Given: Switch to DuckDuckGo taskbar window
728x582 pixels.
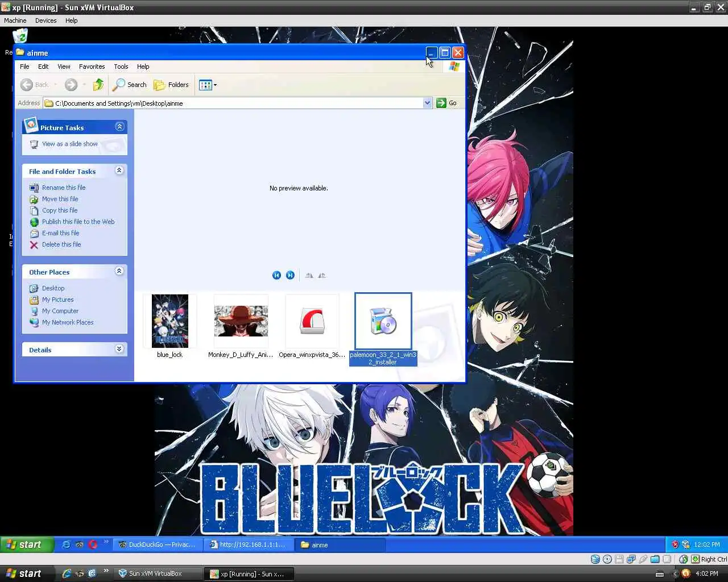Looking at the screenshot, I should pos(157,544).
